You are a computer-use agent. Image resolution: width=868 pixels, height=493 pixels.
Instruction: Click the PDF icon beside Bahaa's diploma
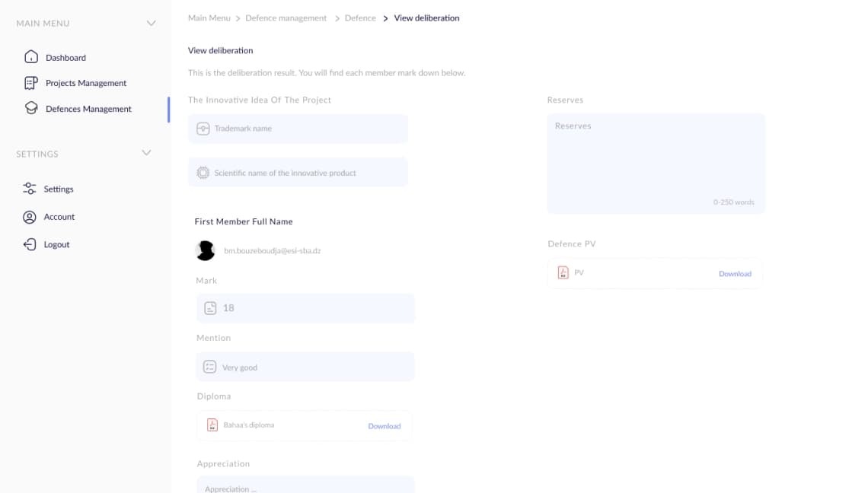pyautogui.click(x=212, y=425)
